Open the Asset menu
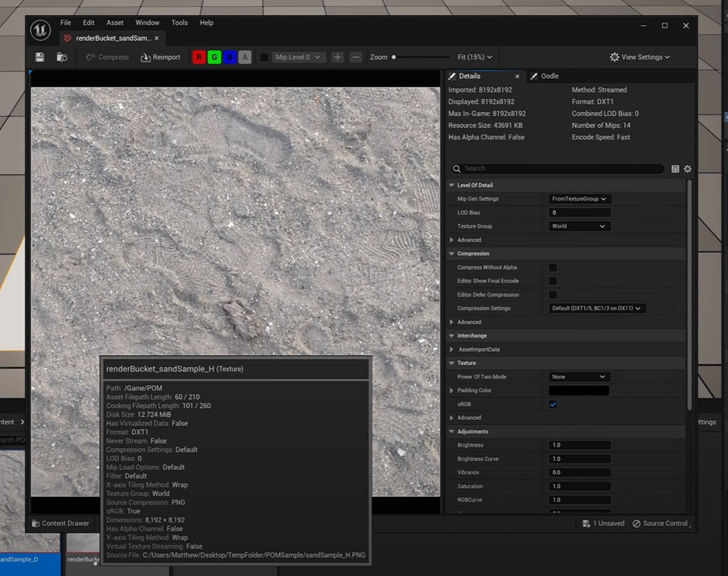The width and height of the screenshot is (728, 576). point(115,22)
